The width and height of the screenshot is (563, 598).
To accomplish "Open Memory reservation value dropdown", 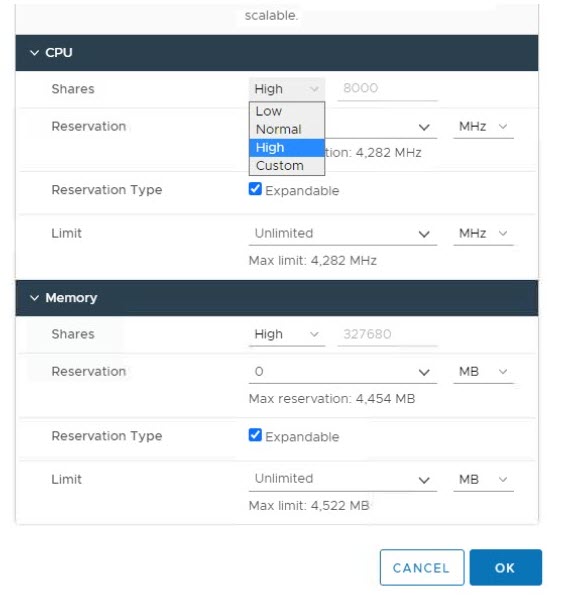I will (x=343, y=372).
